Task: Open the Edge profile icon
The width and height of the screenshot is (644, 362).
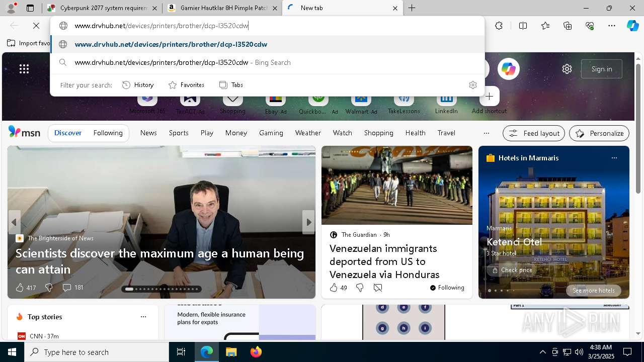Action: pyautogui.click(x=12, y=8)
